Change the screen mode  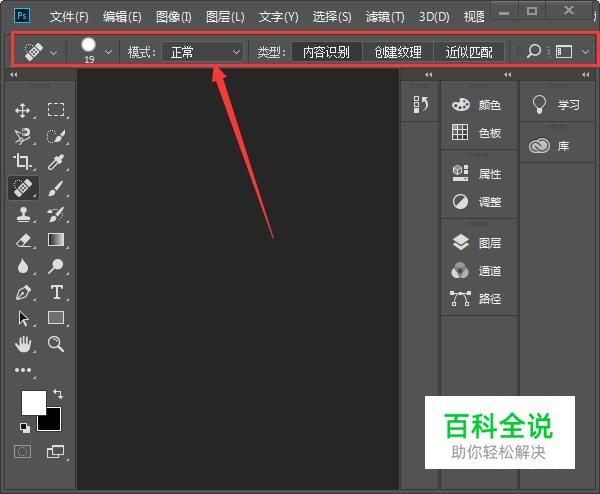point(55,452)
